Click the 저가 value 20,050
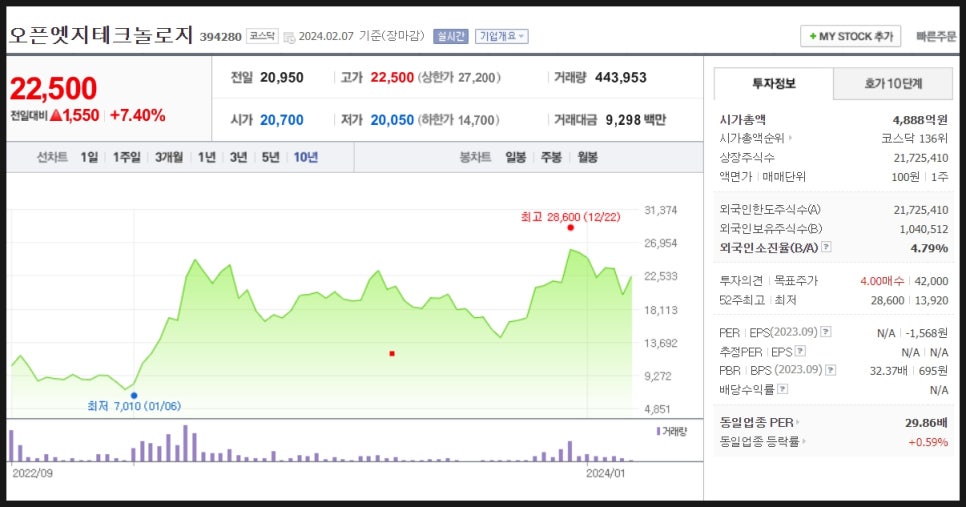The height and width of the screenshot is (507, 966). pyautogui.click(x=392, y=120)
